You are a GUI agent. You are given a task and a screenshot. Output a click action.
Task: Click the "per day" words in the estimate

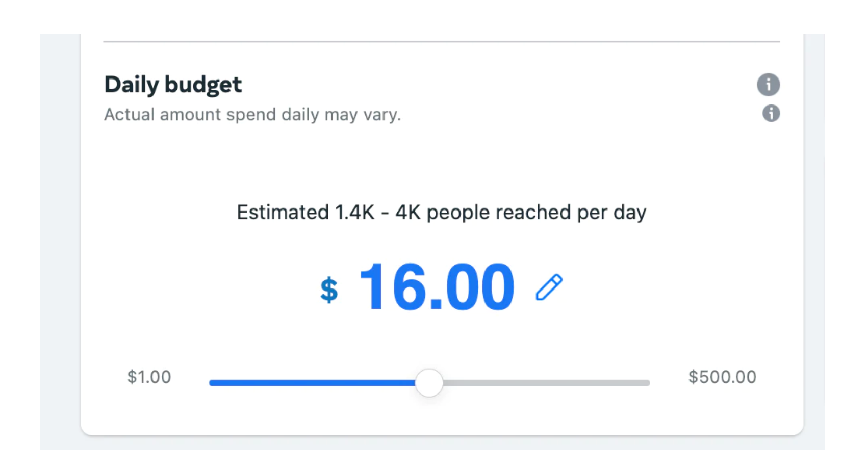tap(611, 213)
